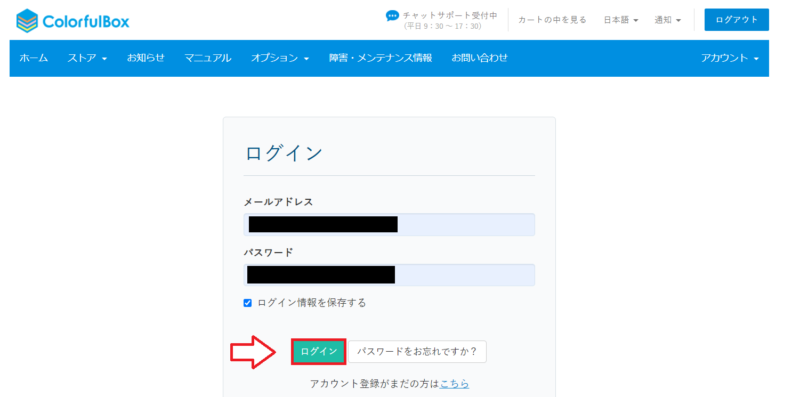Focus the メールアドレス input field
Viewport: 800px width, 397px height.
[x=389, y=225]
